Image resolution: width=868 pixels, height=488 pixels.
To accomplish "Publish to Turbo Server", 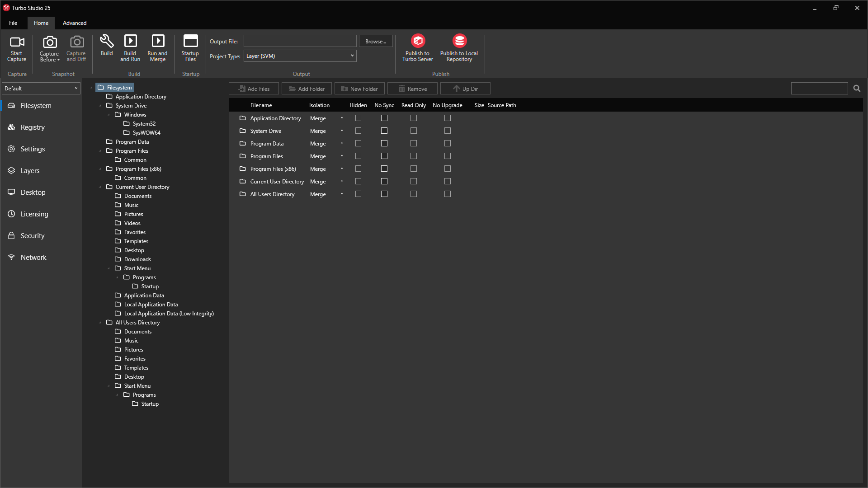I will (x=418, y=48).
